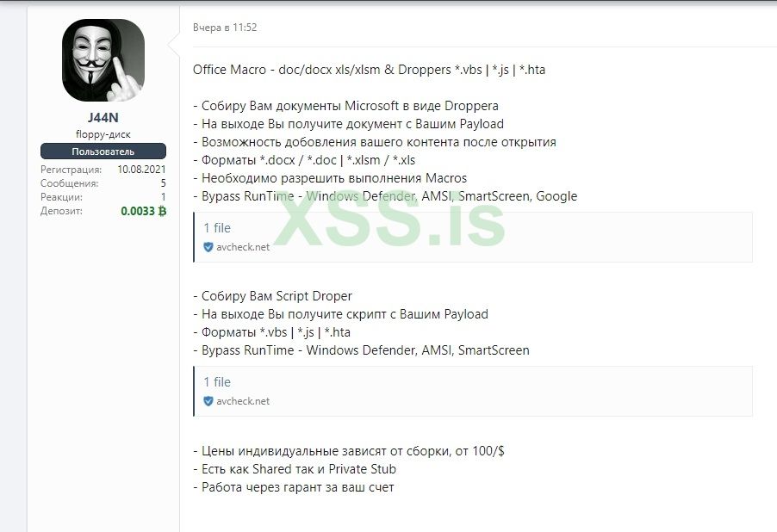Click the line 'На выходе Вы получите скрипт с Вашим Payload'

[340, 314]
